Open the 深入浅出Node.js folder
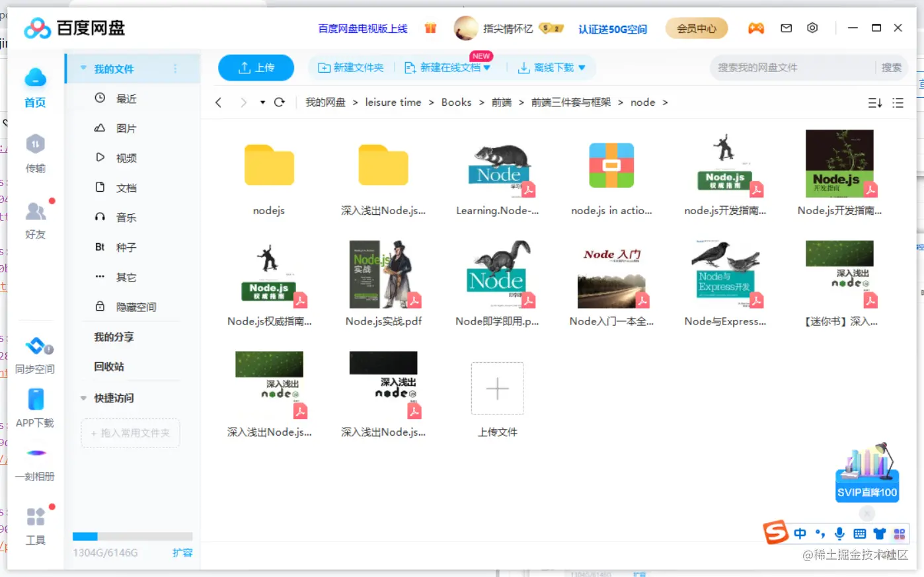The width and height of the screenshot is (924, 577). [383, 165]
